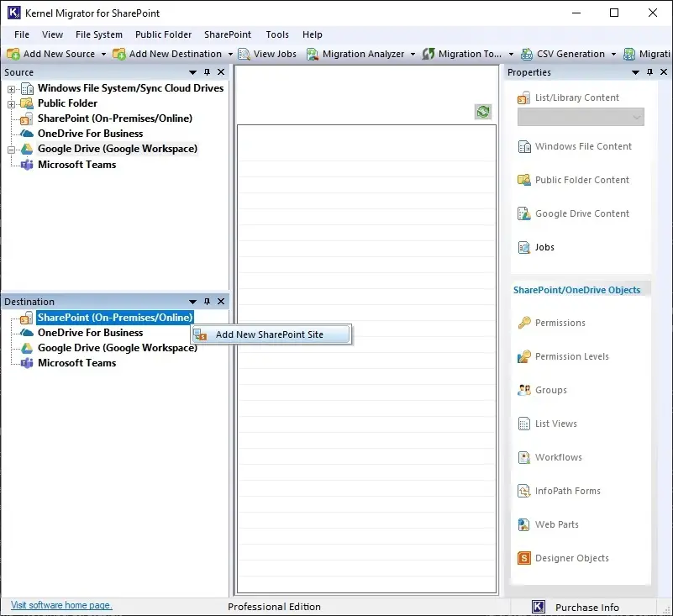The width and height of the screenshot is (673, 616).
Task: Open the Destination panel options dropdown arrow
Action: [192, 302]
